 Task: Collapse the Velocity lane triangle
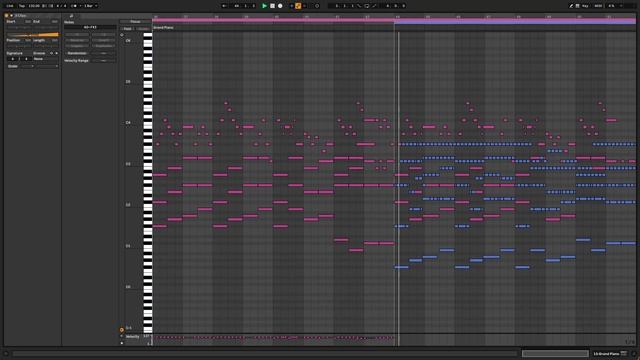(x=121, y=336)
